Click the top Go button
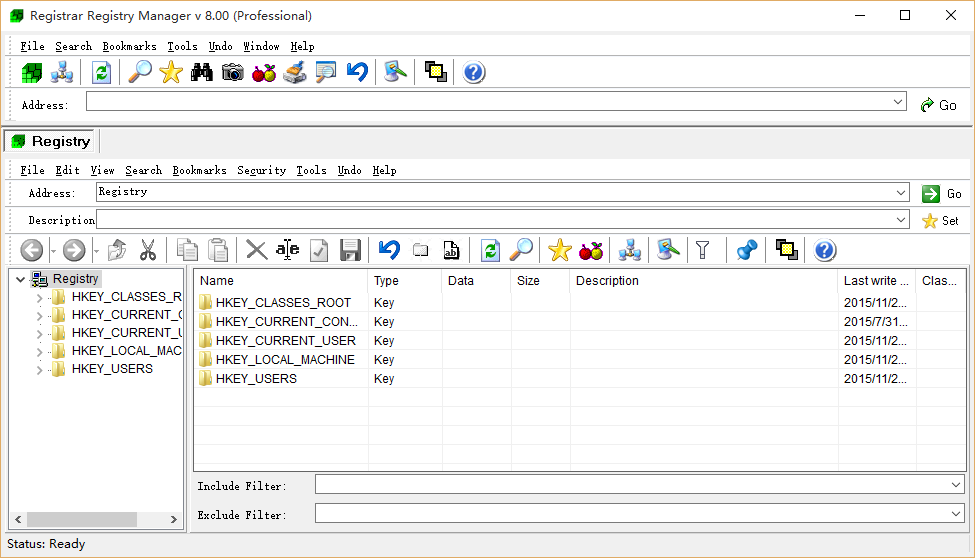 939,105
